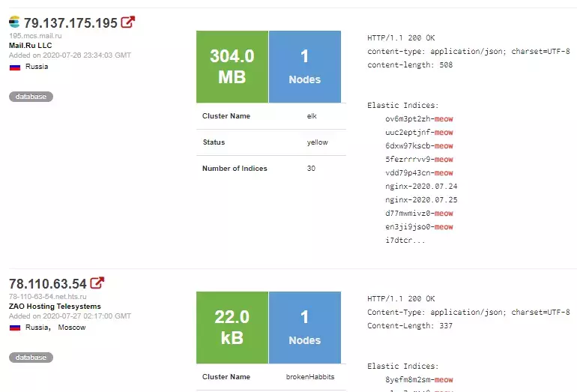This screenshot has height=392, width=577.
Task: Click the green 22.0 kB size tile
Action: [232, 328]
